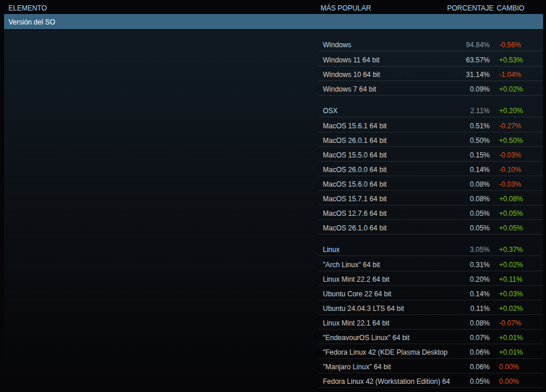Select the "Manjaro Linux" 64 bit entry

click(356, 367)
